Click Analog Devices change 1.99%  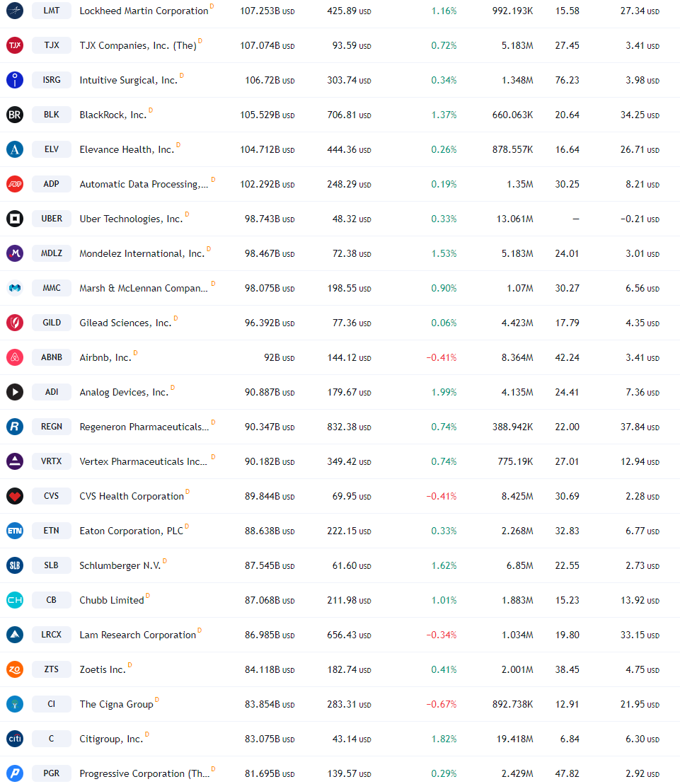point(444,393)
